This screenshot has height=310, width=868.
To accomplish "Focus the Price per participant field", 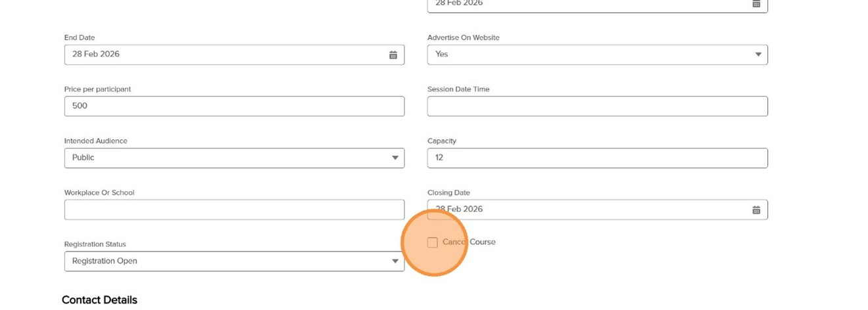I will (233, 106).
